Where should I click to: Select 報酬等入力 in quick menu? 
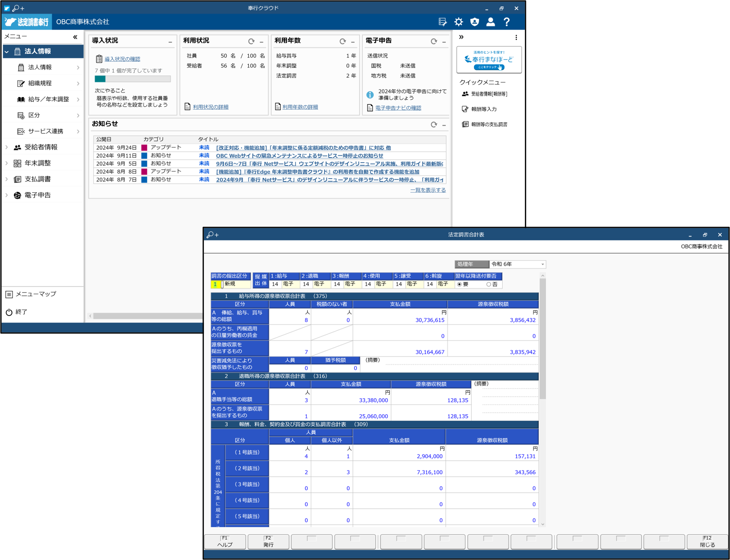483,109
